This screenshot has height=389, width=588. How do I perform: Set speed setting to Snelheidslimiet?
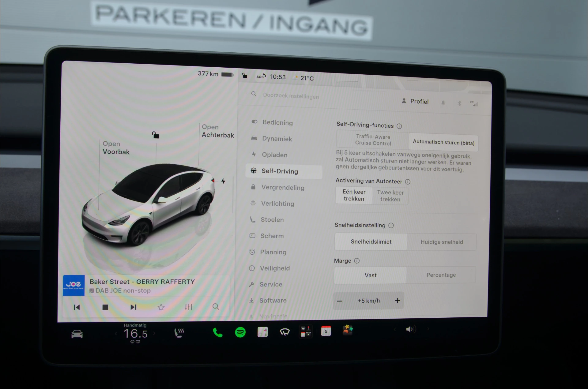(371, 242)
